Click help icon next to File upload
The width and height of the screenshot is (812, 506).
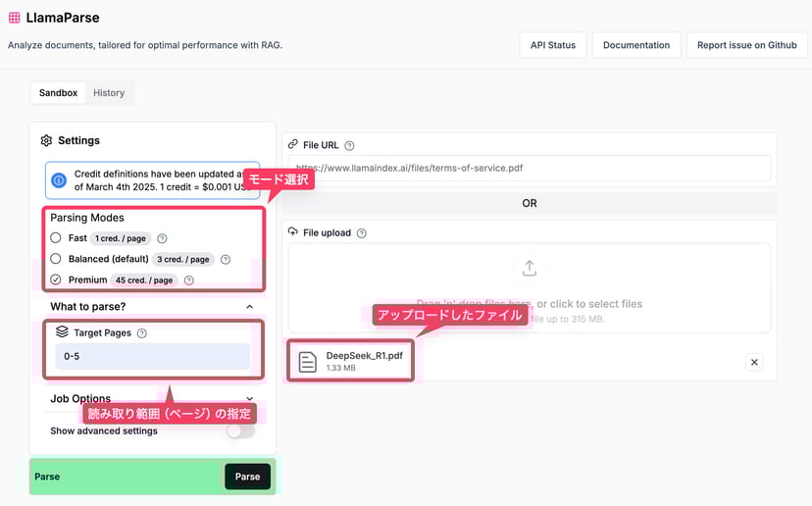click(362, 233)
